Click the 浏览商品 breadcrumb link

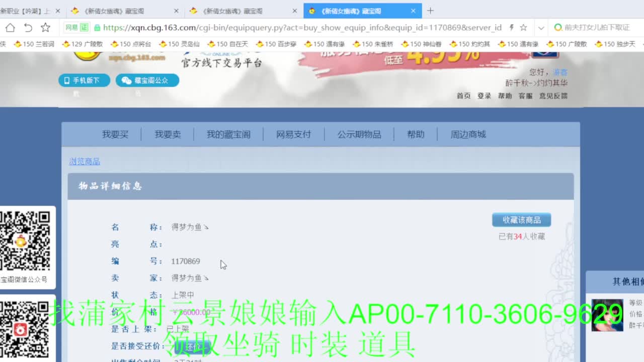[x=85, y=161]
